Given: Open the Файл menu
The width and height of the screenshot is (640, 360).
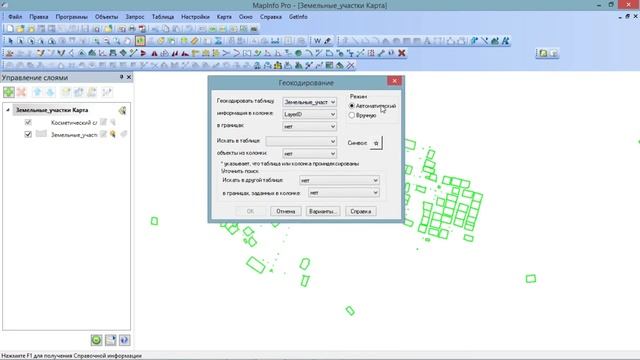Looking at the screenshot, I should tap(15, 17).
